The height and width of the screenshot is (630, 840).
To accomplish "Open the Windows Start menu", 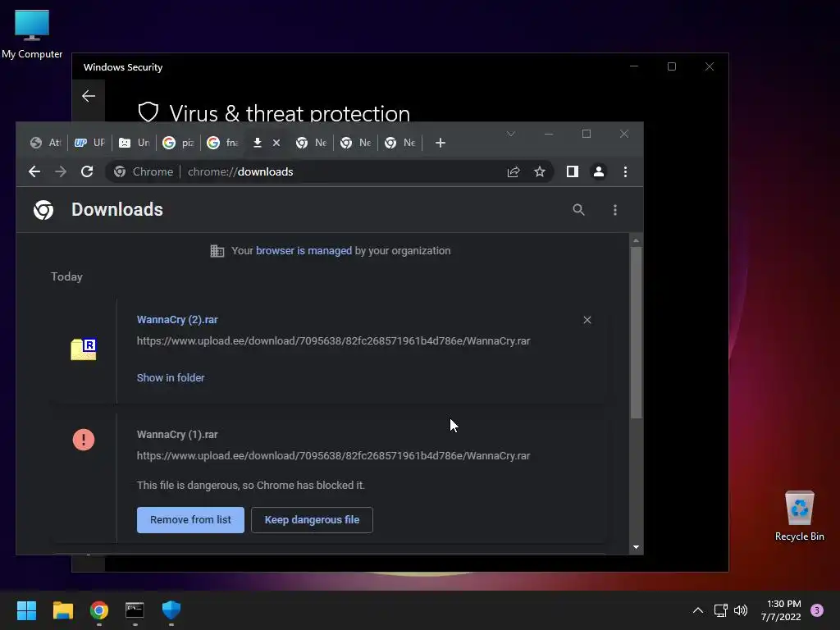I will point(26,609).
